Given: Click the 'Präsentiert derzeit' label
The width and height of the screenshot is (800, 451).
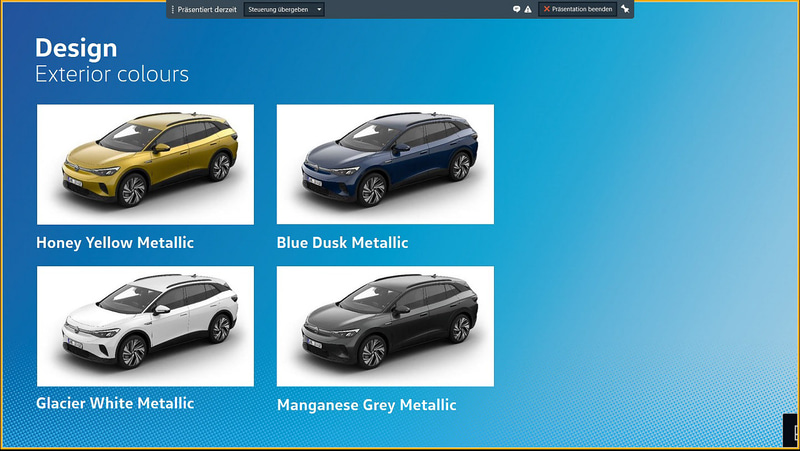Looking at the screenshot, I should tap(207, 9).
